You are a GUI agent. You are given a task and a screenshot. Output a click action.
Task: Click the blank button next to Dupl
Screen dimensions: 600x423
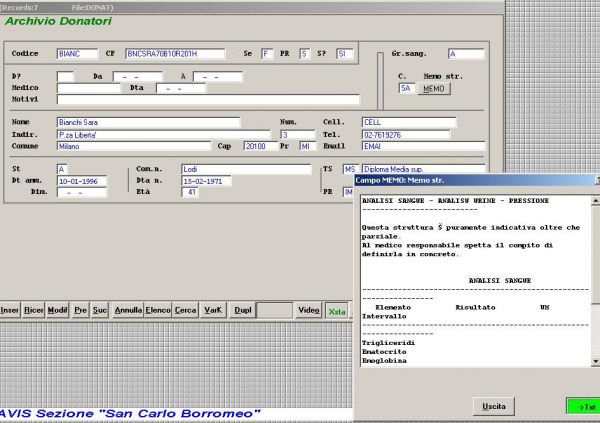click(x=274, y=310)
